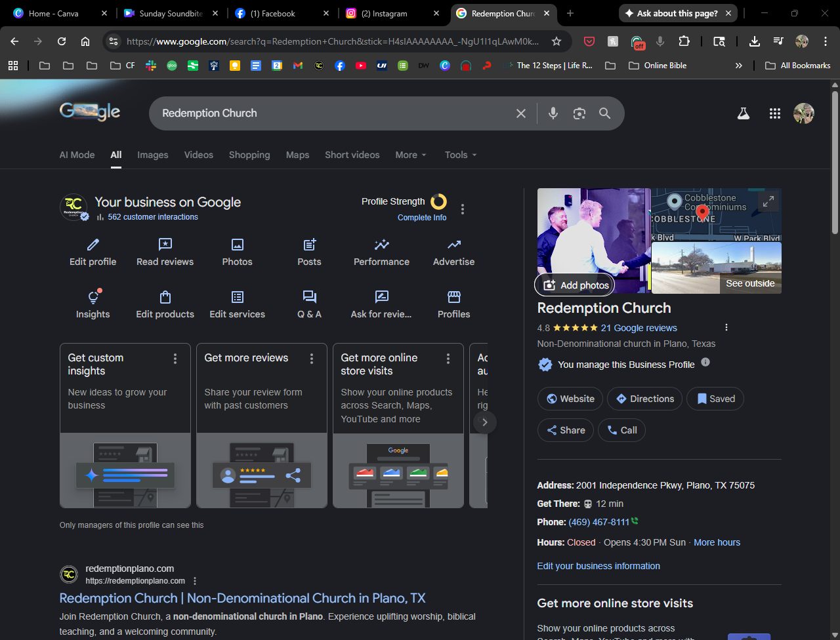
Task: Open the Insights lightbulb icon
Action: point(93,298)
